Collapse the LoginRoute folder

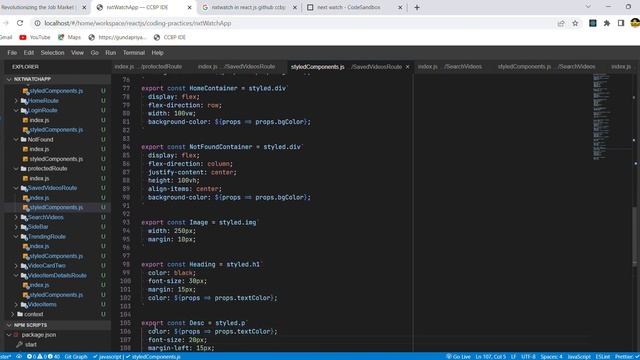(42, 110)
